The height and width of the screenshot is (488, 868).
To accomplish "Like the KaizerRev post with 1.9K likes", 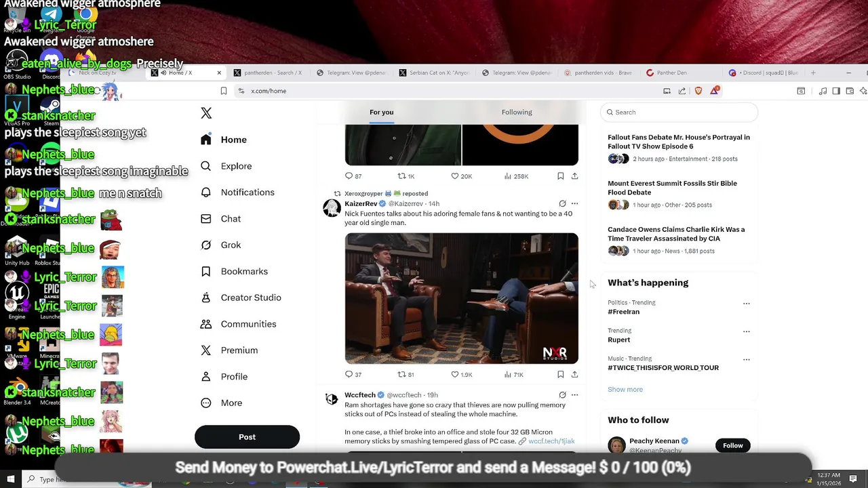I will tap(462, 374).
